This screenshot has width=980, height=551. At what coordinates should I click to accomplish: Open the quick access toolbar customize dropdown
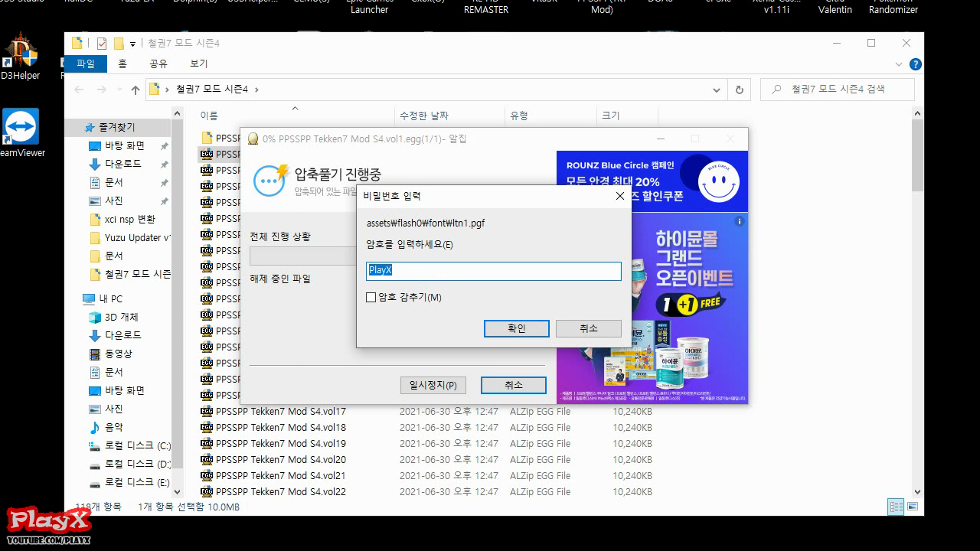(x=133, y=44)
